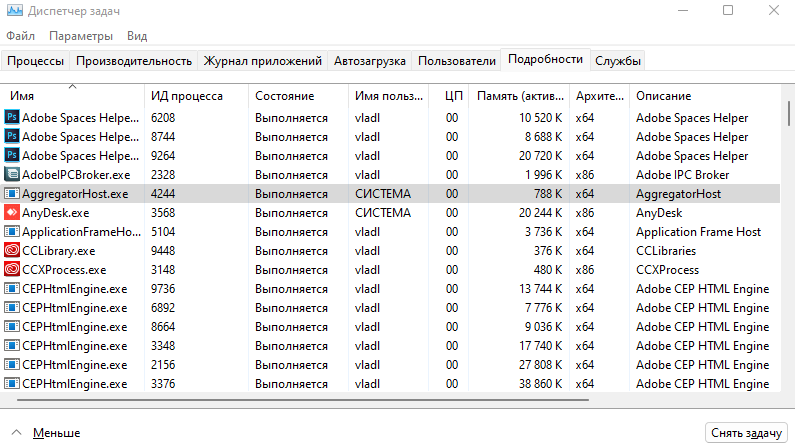
Task: Select the Подробности tab
Action: (x=546, y=59)
